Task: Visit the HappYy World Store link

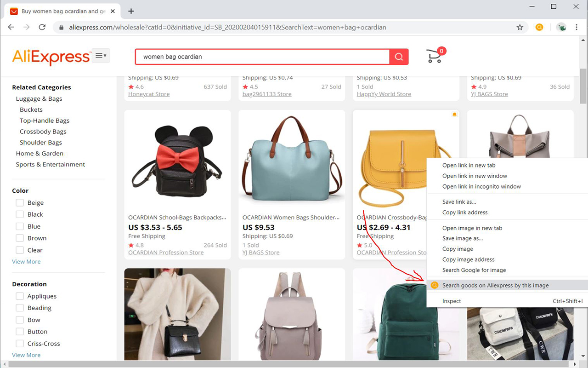Action: [384, 94]
